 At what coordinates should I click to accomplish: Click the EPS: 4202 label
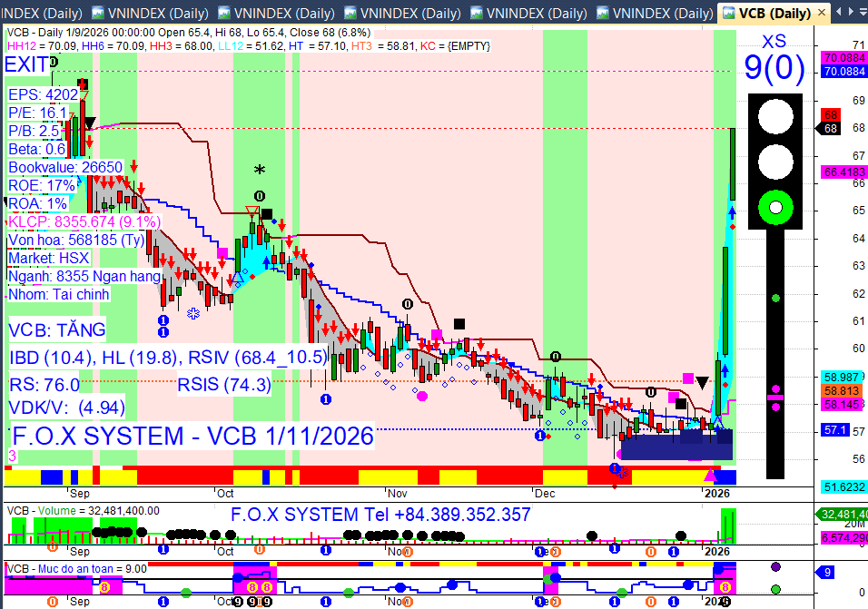click(x=44, y=94)
